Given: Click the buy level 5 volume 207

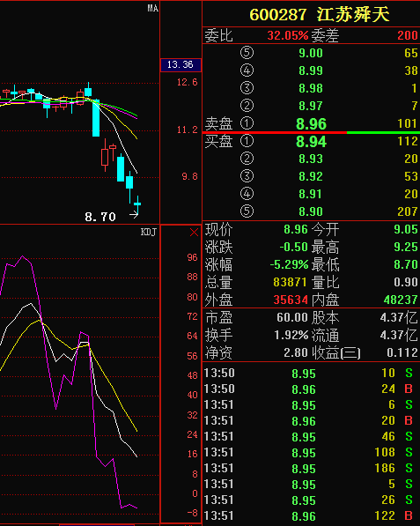Looking at the screenshot, I should [408, 211].
